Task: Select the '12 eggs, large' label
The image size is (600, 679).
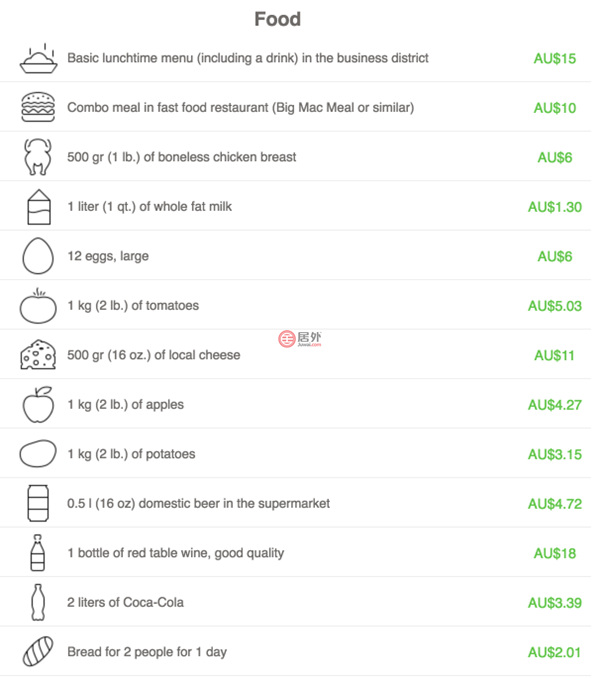Action: click(x=108, y=256)
